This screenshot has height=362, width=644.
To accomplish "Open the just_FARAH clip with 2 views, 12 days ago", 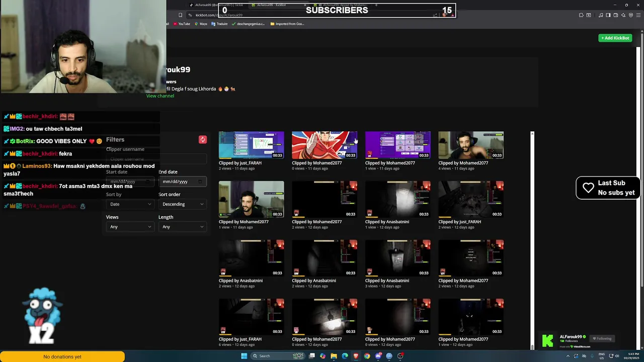I will point(471,199).
